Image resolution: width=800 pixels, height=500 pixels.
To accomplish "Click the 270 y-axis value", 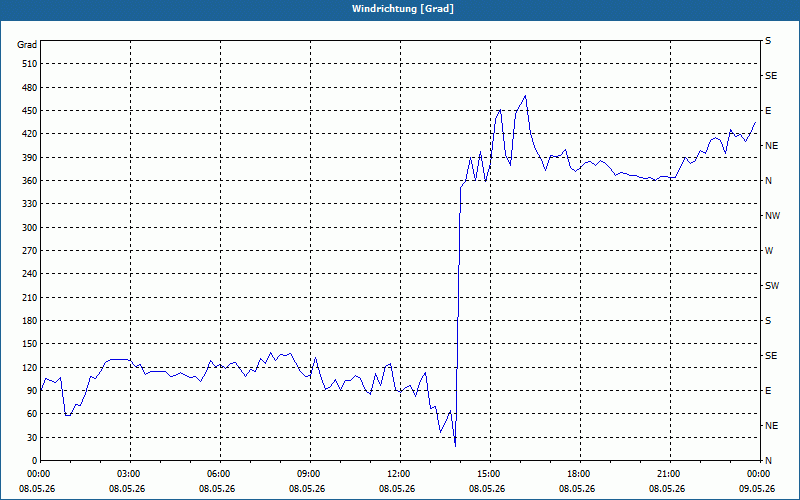I will (30, 251).
